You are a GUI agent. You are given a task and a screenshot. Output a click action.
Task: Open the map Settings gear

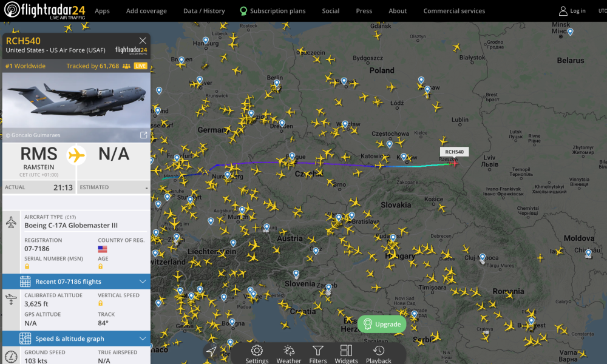[257, 353]
